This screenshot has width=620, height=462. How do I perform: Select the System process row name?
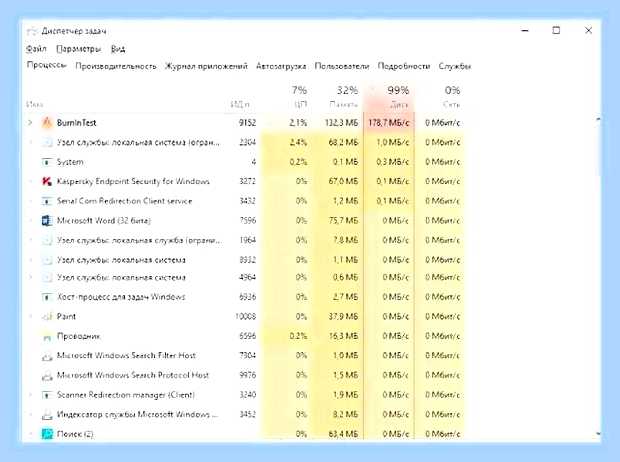[70, 162]
